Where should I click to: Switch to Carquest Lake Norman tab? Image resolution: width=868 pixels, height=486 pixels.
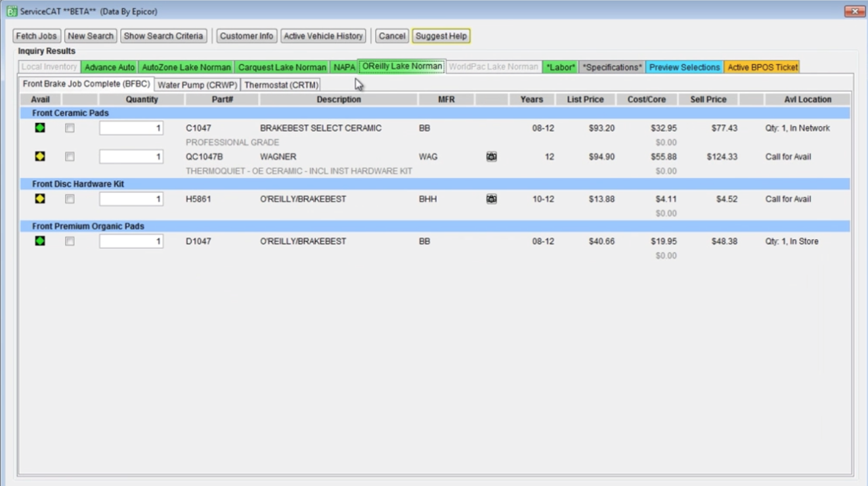click(x=282, y=67)
